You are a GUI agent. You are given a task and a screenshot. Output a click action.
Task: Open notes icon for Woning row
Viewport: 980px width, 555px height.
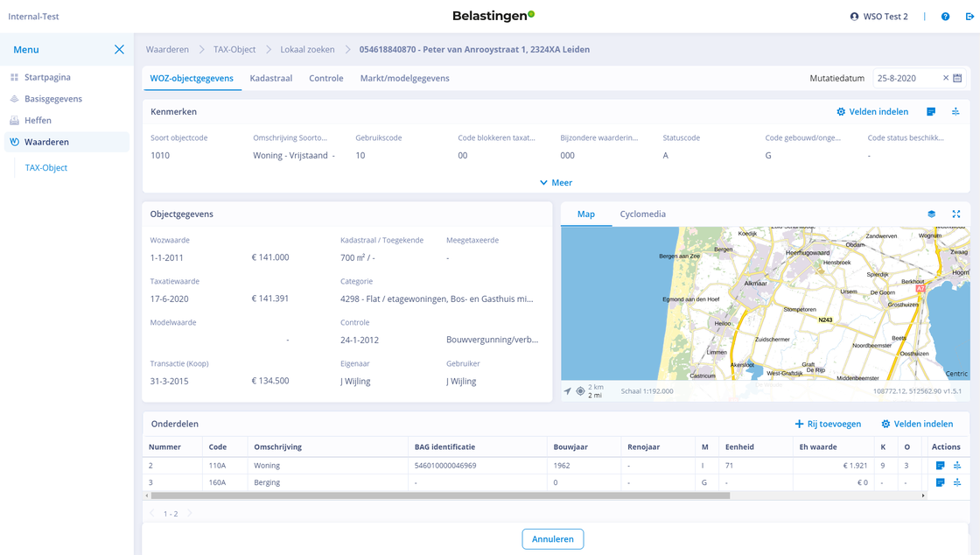(940, 466)
